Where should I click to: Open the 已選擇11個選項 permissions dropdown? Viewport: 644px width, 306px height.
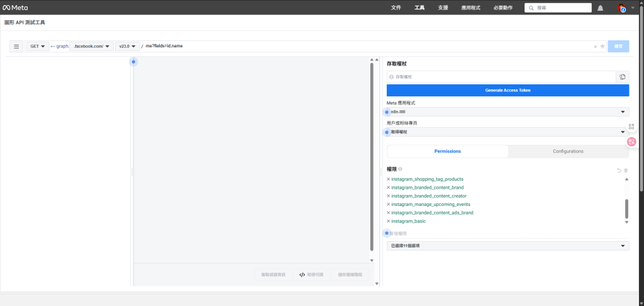tap(508, 246)
